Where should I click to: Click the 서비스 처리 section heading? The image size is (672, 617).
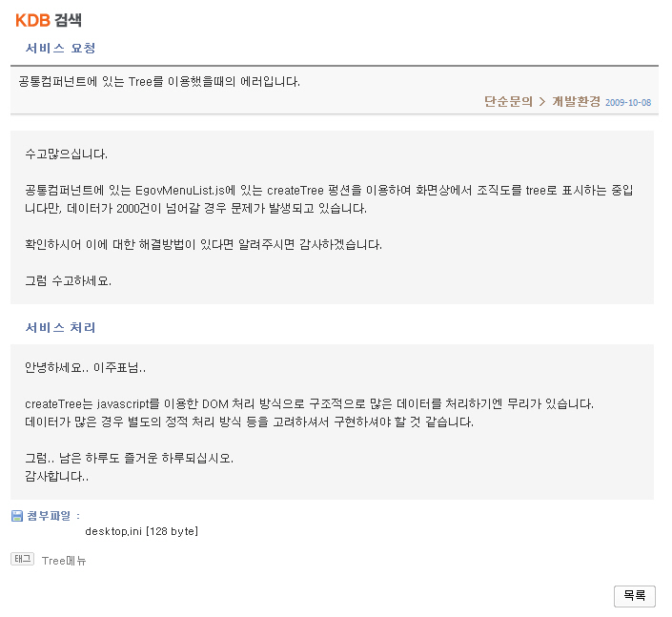coord(60,327)
